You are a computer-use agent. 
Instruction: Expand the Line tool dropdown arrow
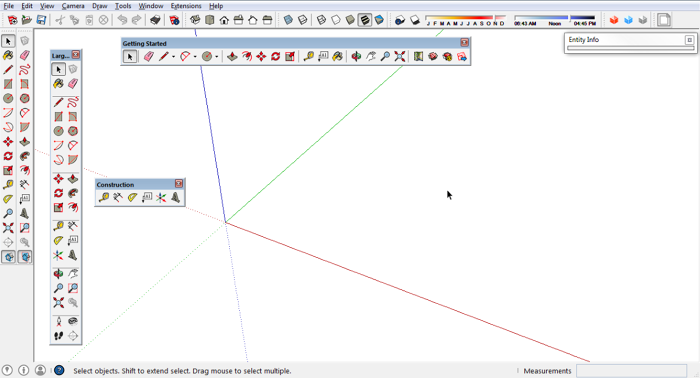pyautogui.click(x=173, y=57)
